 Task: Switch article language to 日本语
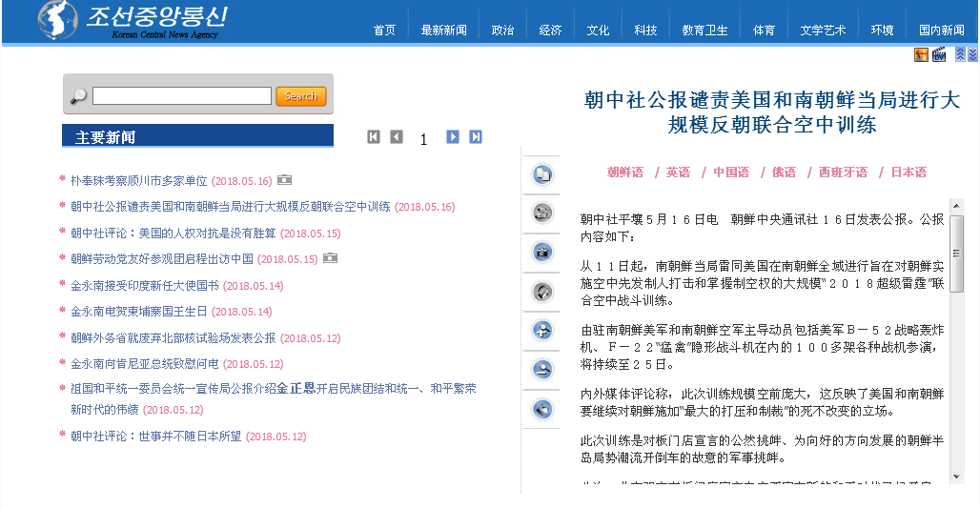(909, 173)
